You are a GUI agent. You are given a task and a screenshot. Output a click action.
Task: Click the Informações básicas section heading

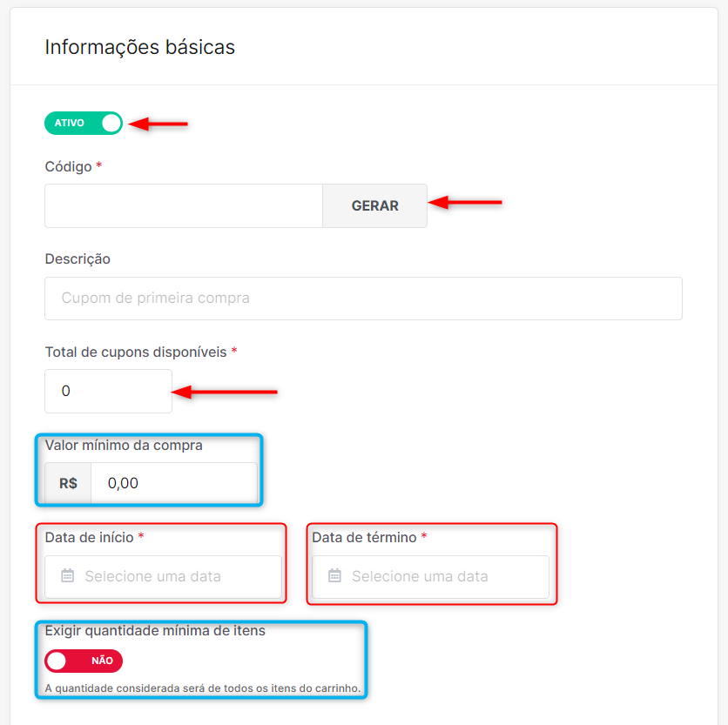[139, 47]
